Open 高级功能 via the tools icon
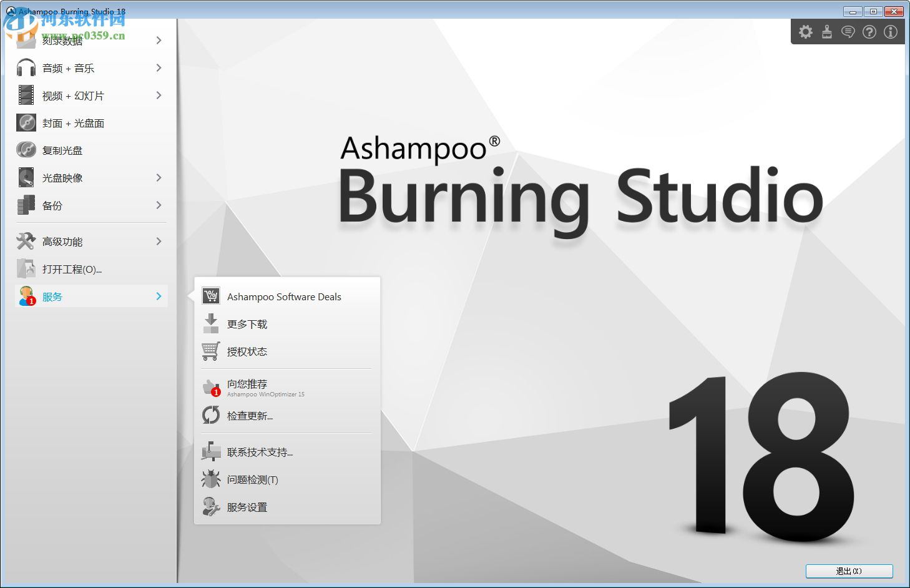910x588 pixels. pos(26,241)
